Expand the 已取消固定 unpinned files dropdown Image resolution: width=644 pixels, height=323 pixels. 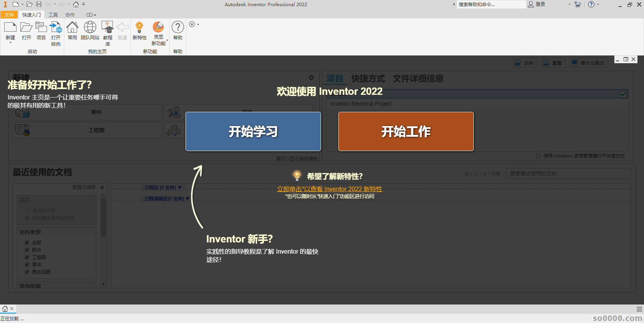(x=187, y=199)
